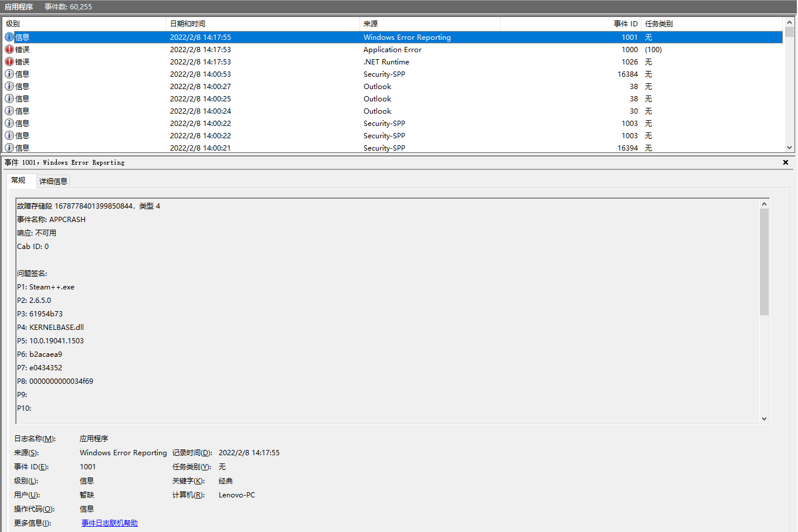Click the P1: Steam++.exe line
Screen dimensions: 798x532
point(46,287)
